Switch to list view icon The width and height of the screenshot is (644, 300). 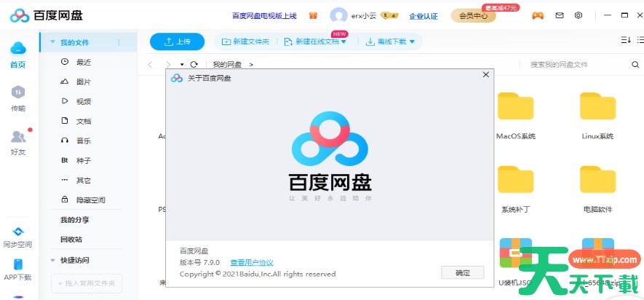coord(640,40)
